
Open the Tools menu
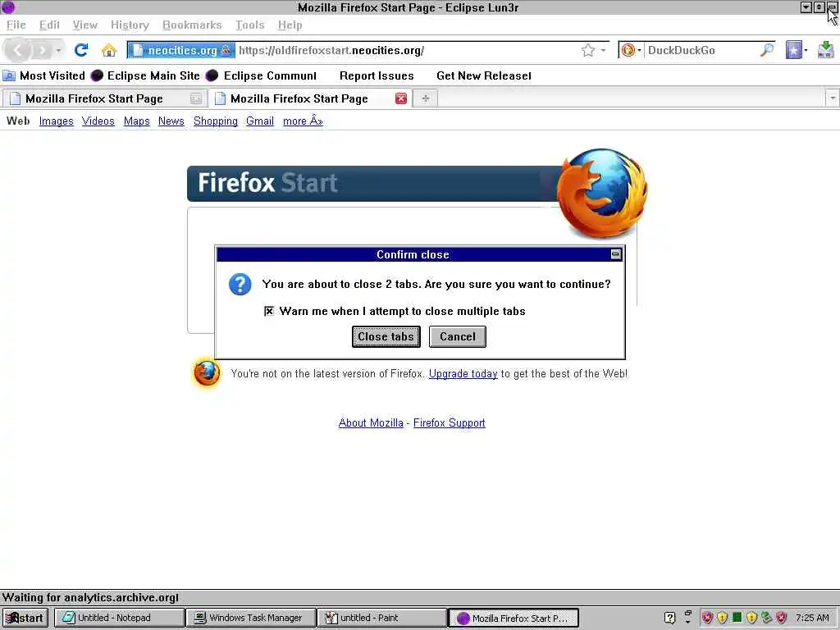pos(249,25)
